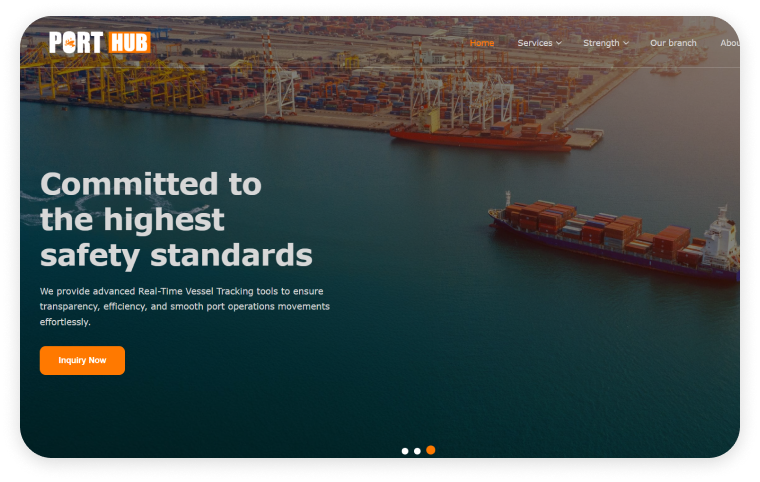
Task: Click the Real-Time Vessel Tracking description paragraph
Action: [185, 306]
